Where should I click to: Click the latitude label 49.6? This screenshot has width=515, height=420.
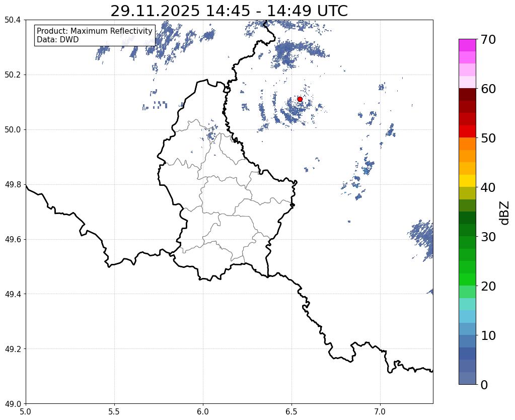[x=13, y=240]
